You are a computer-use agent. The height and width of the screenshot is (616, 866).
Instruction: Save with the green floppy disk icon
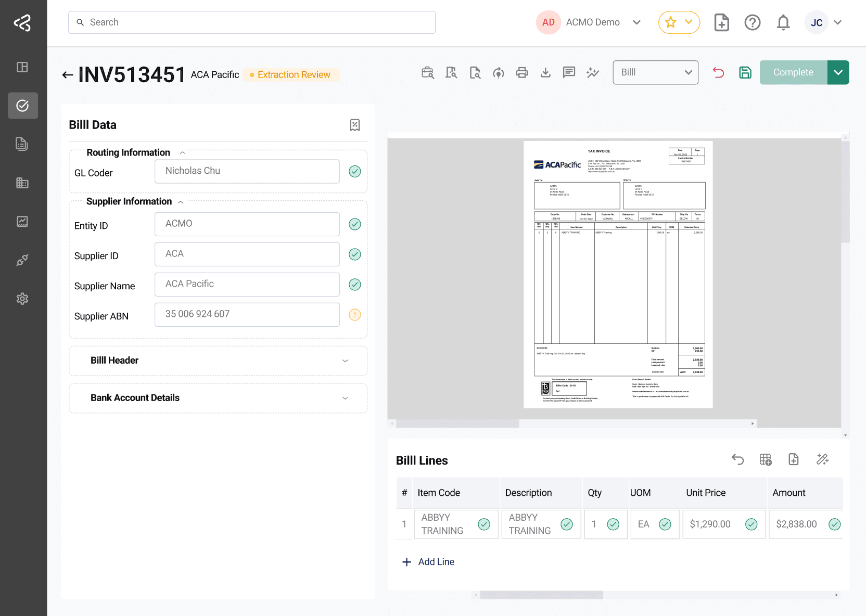tap(745, 72)
